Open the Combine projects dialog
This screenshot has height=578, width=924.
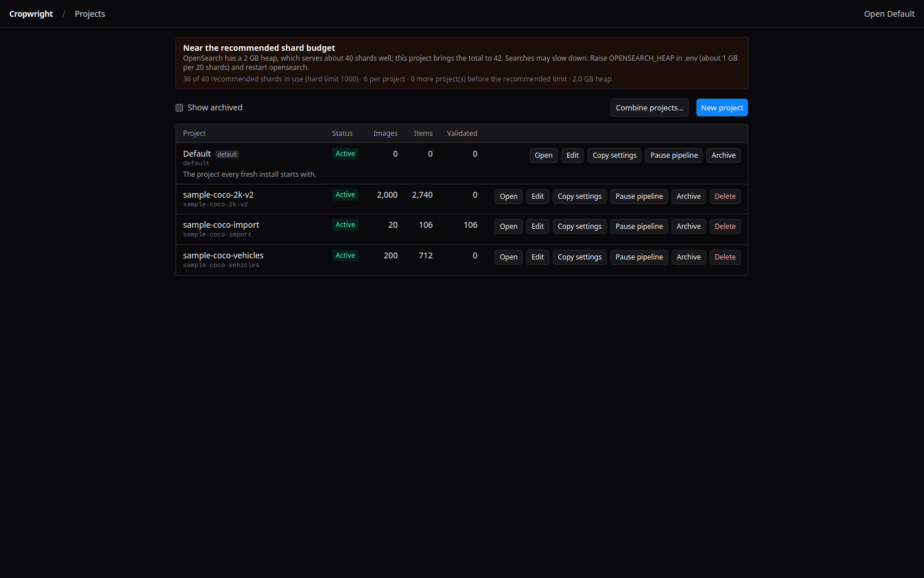click(x=649, y=108)
